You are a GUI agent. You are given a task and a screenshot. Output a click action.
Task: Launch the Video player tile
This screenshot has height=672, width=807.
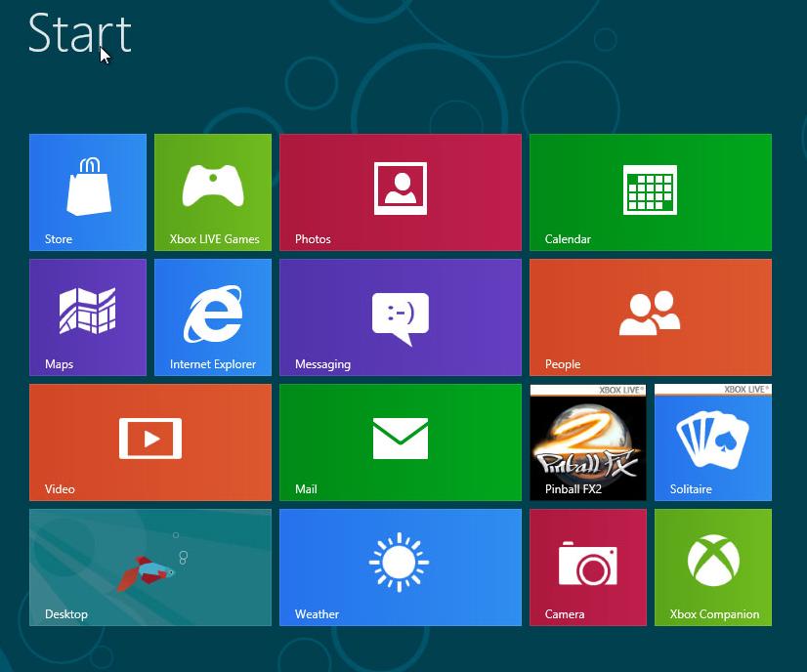point(149,441)
